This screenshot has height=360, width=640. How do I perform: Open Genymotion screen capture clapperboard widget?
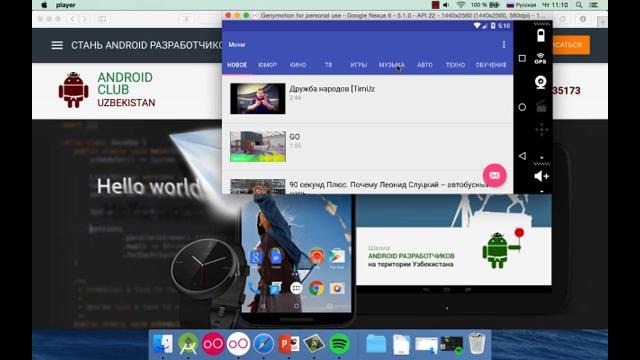[x=541, y=106]
